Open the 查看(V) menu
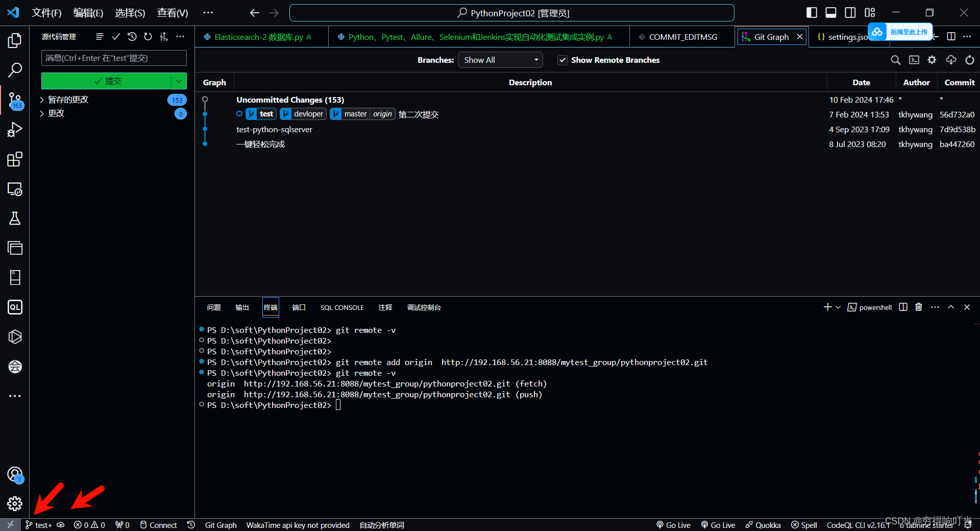This screenshot has height=531, width=980. pyautogui.click(x=171, y=13)
